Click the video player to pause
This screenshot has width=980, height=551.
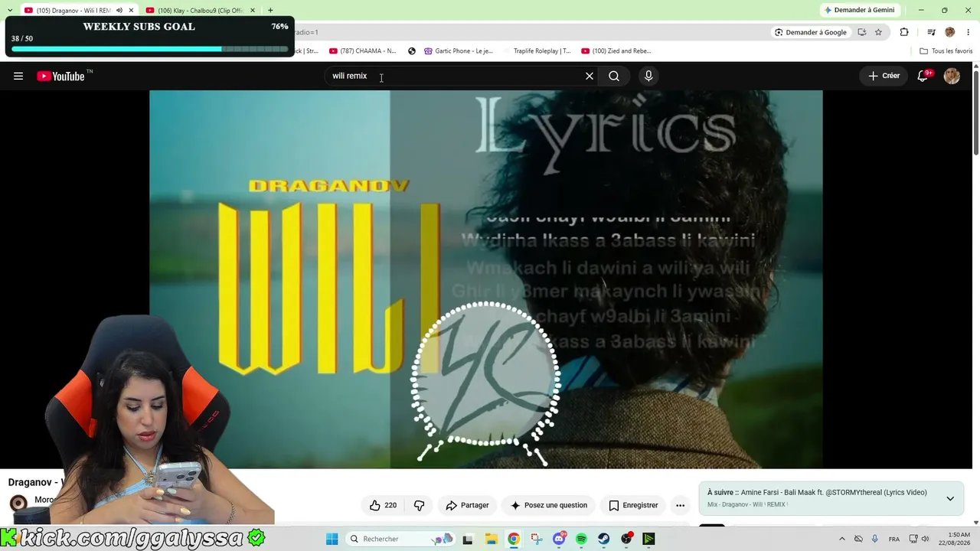pos(485,279)
